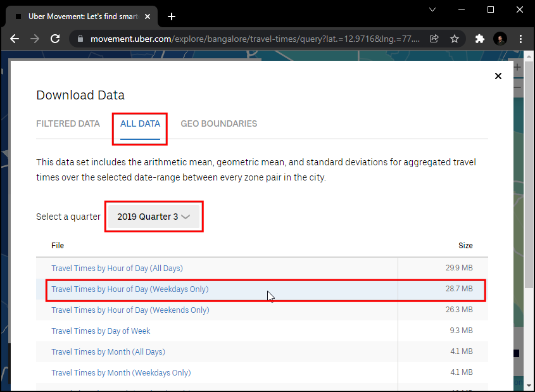Click the share page icon

click(434, 39)
